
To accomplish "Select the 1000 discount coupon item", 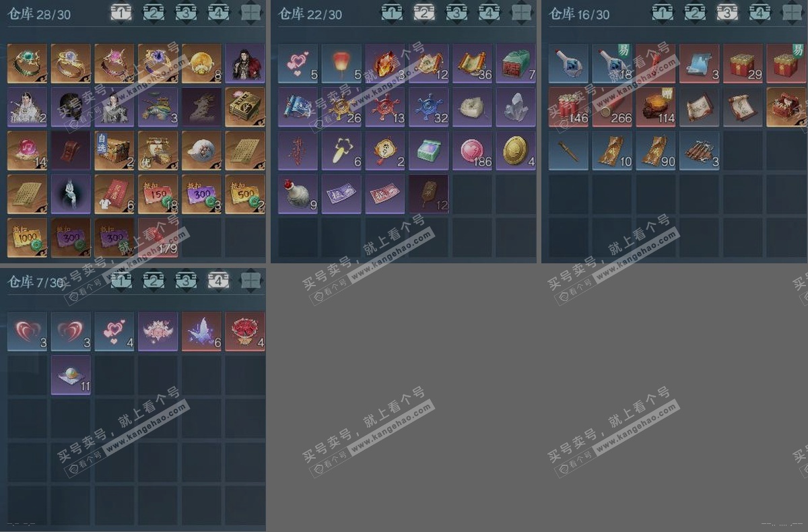I will (28, 238).
